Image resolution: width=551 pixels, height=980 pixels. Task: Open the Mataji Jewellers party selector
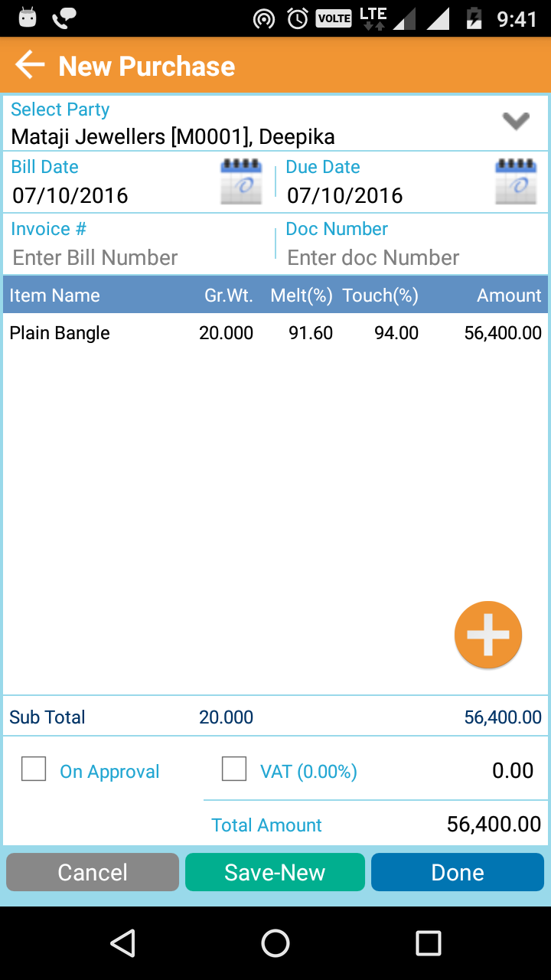173,137
